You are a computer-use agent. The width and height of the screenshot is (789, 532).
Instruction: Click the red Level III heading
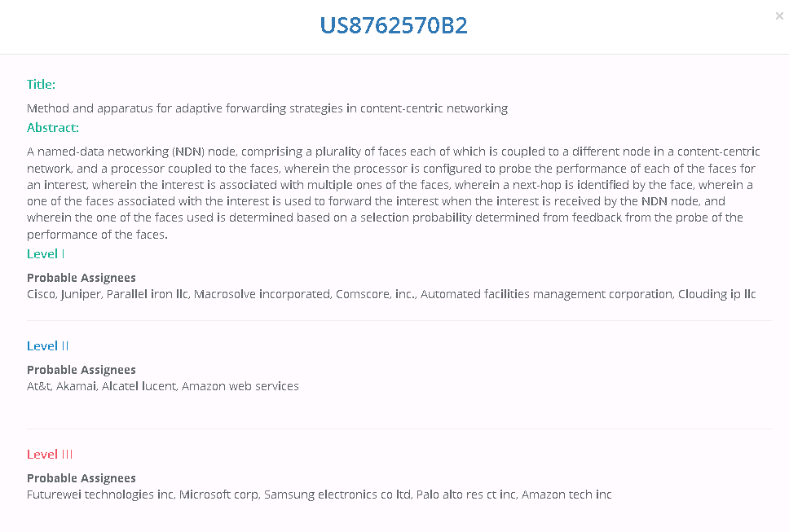[x=50, y=454]
